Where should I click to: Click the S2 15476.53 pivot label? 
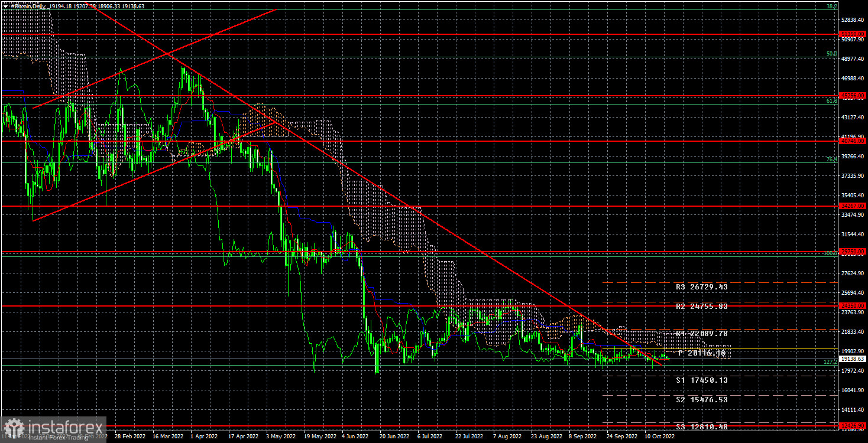click(x=702, y=400)
